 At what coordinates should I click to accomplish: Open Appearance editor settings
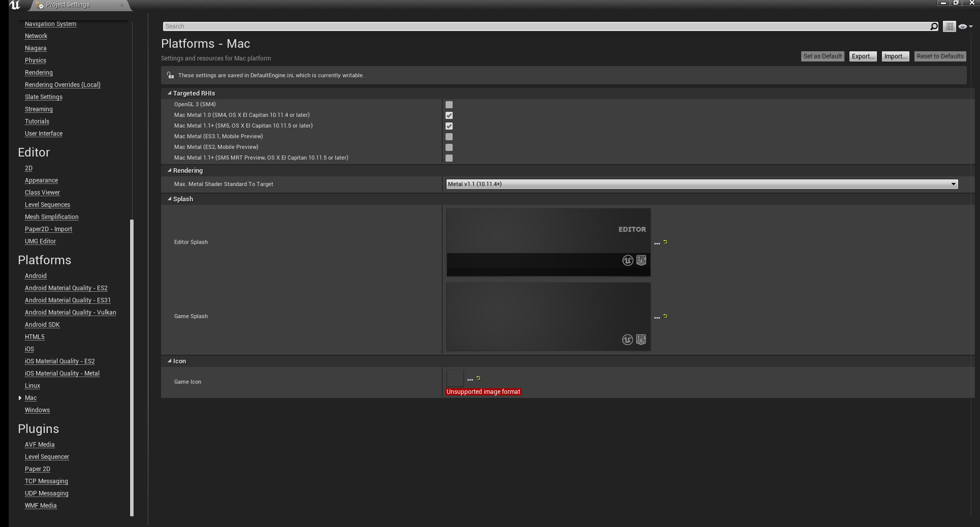pos(41,180)
